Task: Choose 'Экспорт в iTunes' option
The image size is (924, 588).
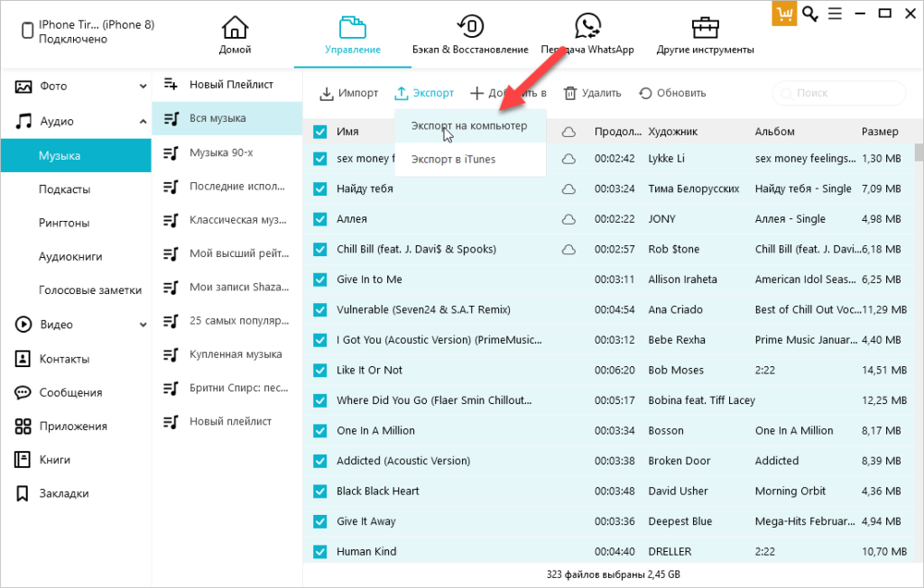Action: point(453,160)
